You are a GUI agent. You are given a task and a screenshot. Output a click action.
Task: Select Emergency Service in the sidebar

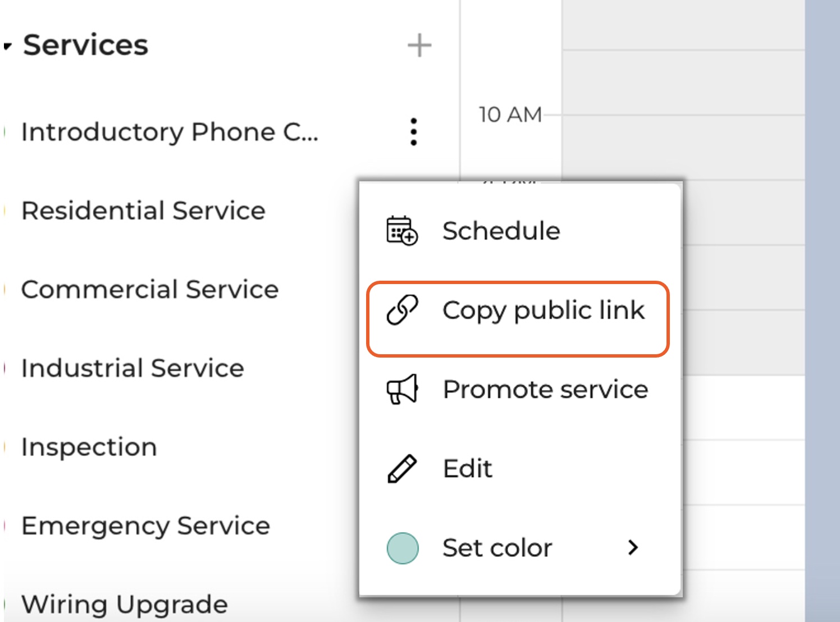click(145, 526)
